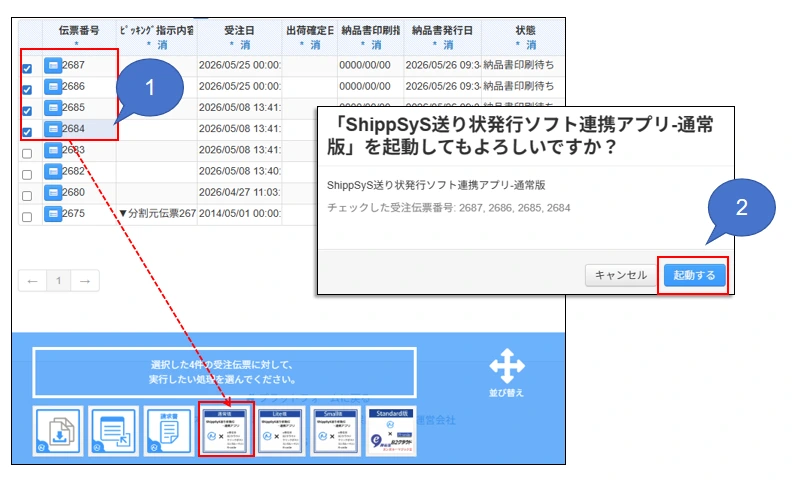Screen dimensions: 792x484
Task: Clear the 出荷確定日 column filter (消)
Action: pos(315,45)
